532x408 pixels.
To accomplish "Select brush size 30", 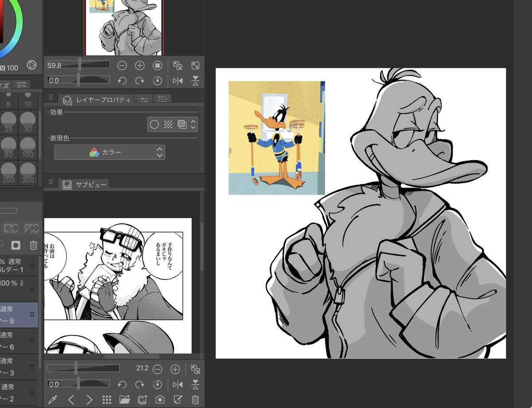I will click(27, 122).
